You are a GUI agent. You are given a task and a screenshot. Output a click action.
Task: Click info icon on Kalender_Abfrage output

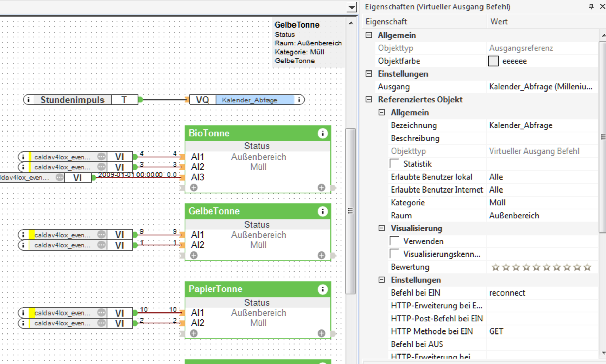pyautogui.click(x=299, y=100)
